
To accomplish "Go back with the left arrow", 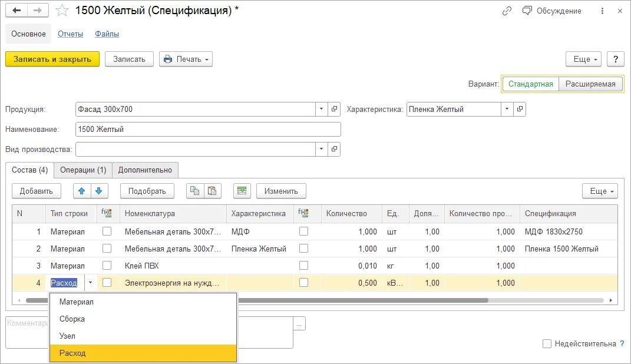I will [x=16, y=11].
